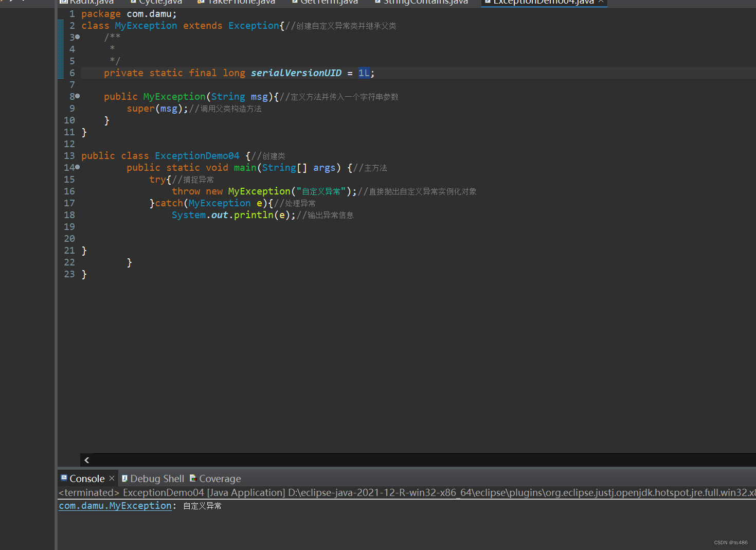Image resolution: width=756 pixels, height=550 pixels.
Task: Click the terminated ExceptionDemo04 launch description
Action: pyautogui.click(x=406, y=493)
